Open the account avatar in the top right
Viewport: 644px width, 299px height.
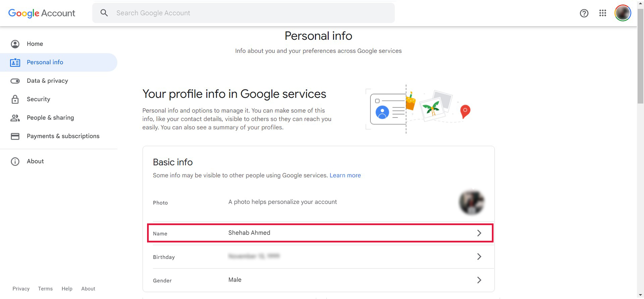pyautogui.click(x=623, y=13)
